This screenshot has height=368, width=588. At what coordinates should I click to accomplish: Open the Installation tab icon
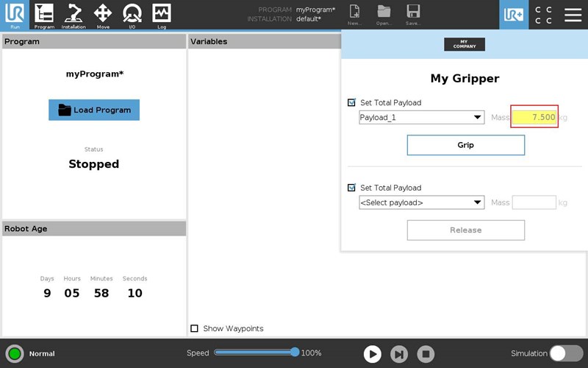(x=73, y=15)
